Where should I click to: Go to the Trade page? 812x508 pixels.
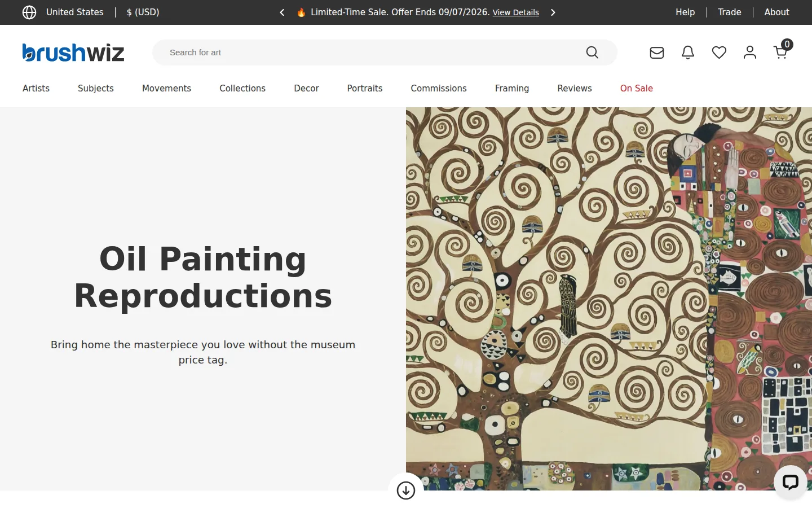point(730,12)
